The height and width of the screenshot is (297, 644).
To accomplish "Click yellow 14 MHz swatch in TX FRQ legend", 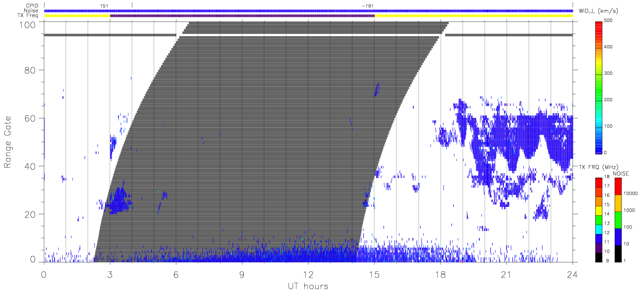I will [x=599, y=211].
